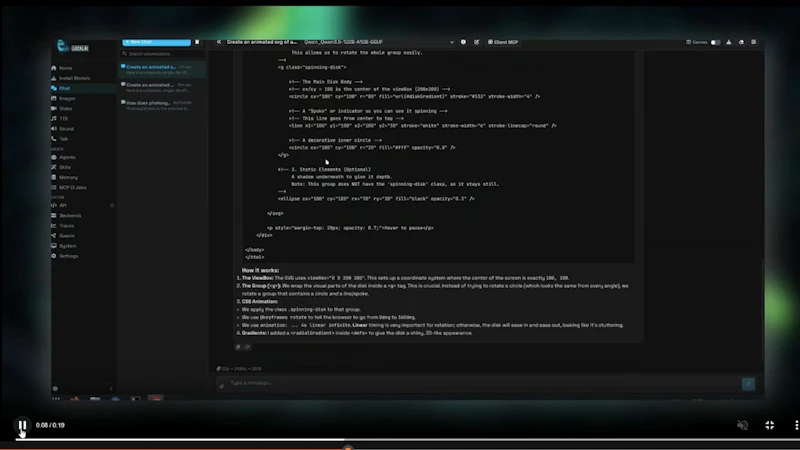This screenshot has height=450, width=800.
Task: Click the LocalAI logo
Action: (73, 46)
